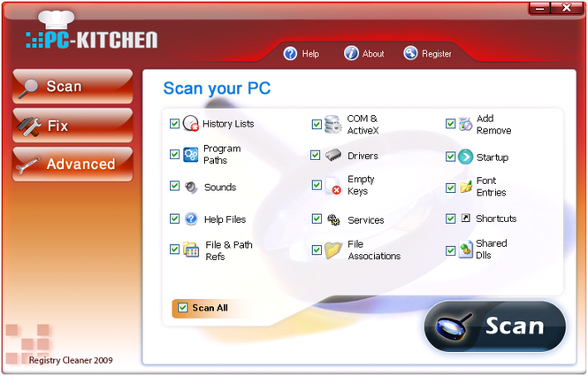Uncheck the History Lists checkbox

click(174, 124)
